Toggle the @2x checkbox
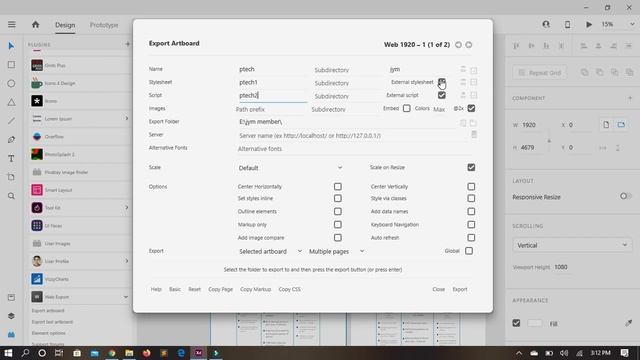 471,108
